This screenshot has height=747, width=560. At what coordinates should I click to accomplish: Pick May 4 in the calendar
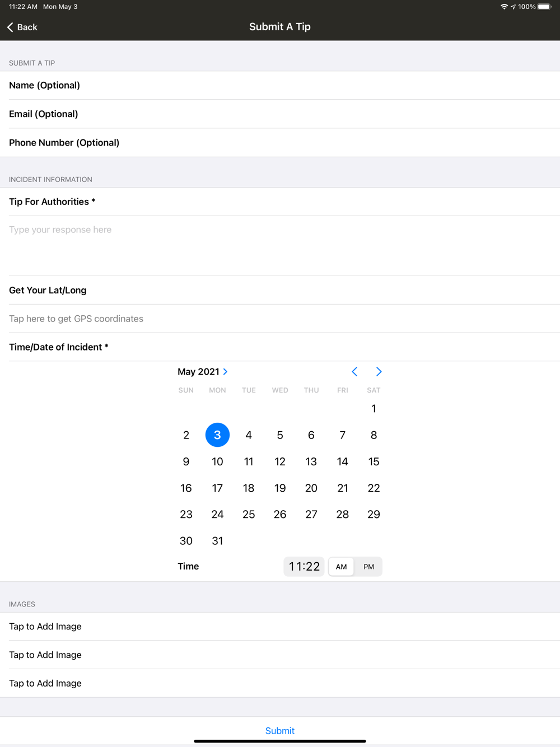coord(249,435)
